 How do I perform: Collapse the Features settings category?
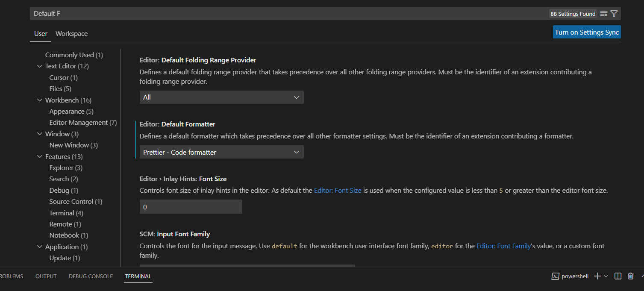[40, 157]
